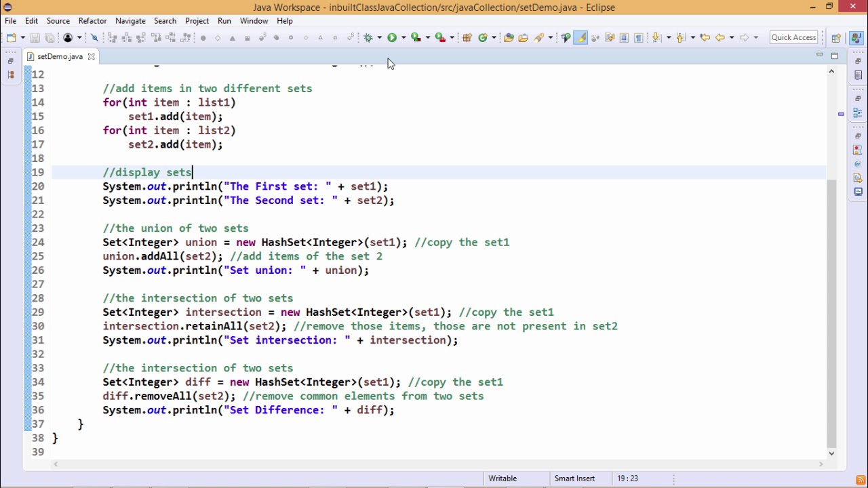868x488 pixels.
Task: Open the Help menu
Action: pyautogui.click(x=285, y=21)
